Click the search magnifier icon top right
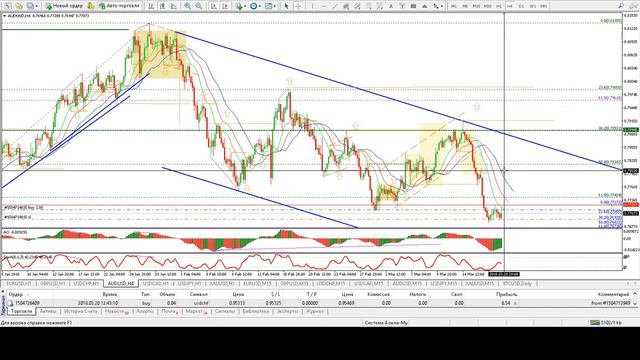The width and height of the screenshot is (640, 360). (621, 6)
